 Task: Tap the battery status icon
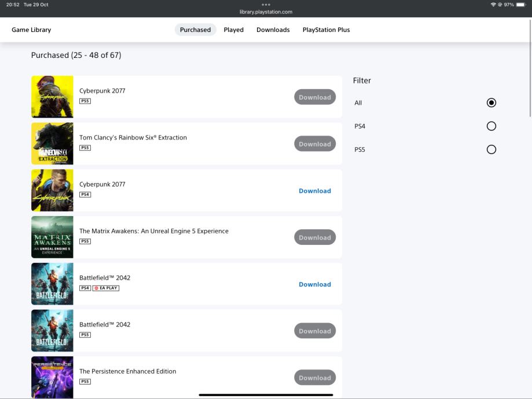tap(521, 5)
